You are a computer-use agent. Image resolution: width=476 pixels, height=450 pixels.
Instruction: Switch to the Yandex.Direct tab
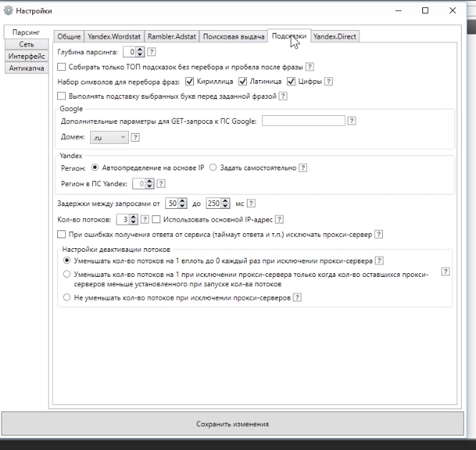[x=335, y=36]
